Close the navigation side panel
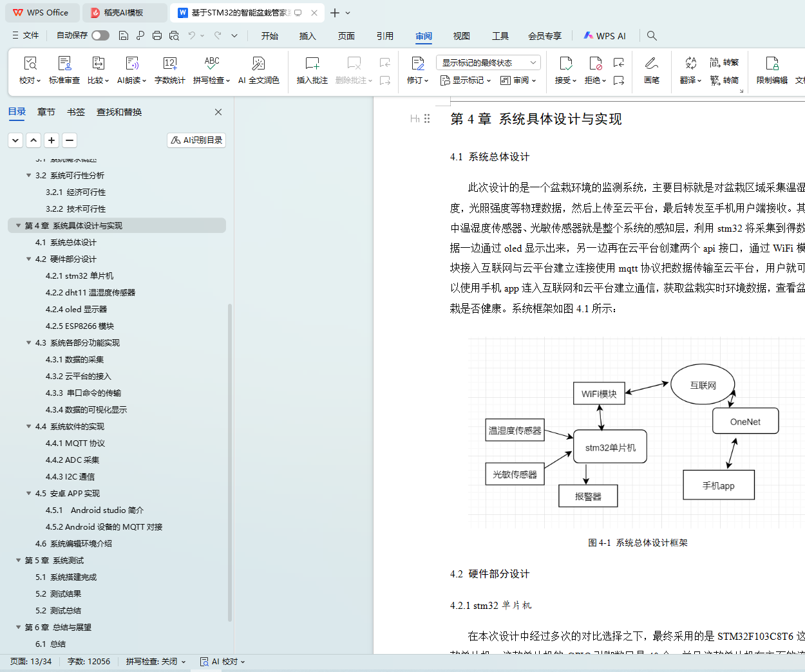 coord(218,112)
